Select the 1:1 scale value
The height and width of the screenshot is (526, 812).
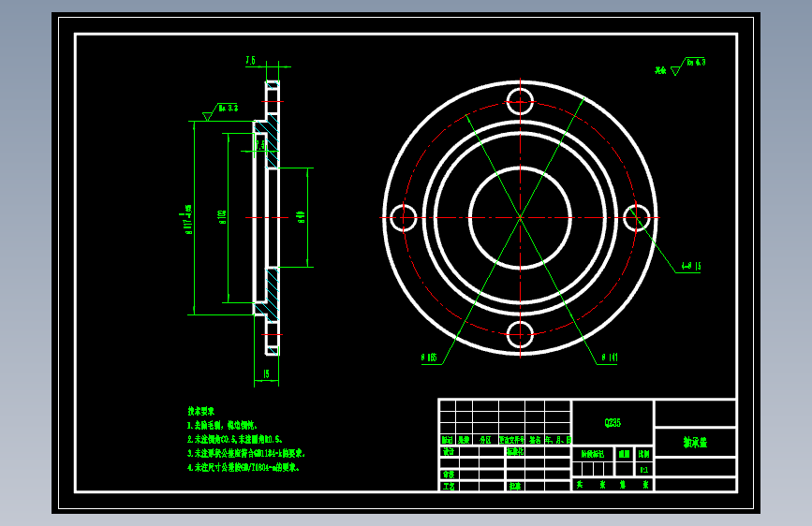643,470
